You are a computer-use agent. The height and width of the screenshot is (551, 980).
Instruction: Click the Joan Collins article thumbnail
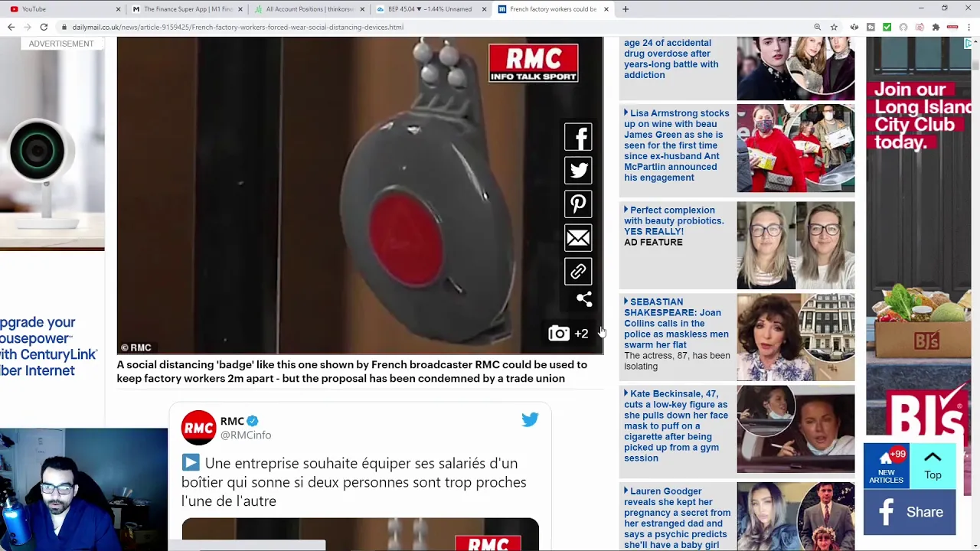[795, 337]
